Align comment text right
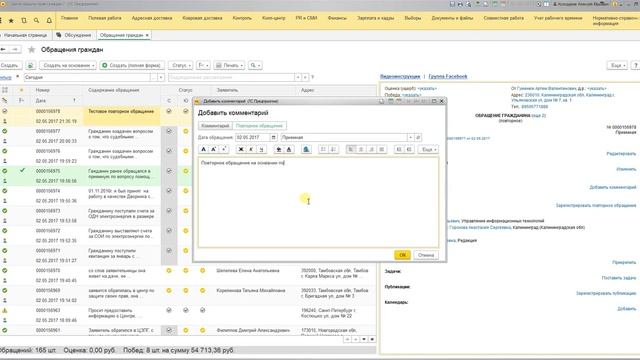This screenshot has width=640, height=360. 371,149
